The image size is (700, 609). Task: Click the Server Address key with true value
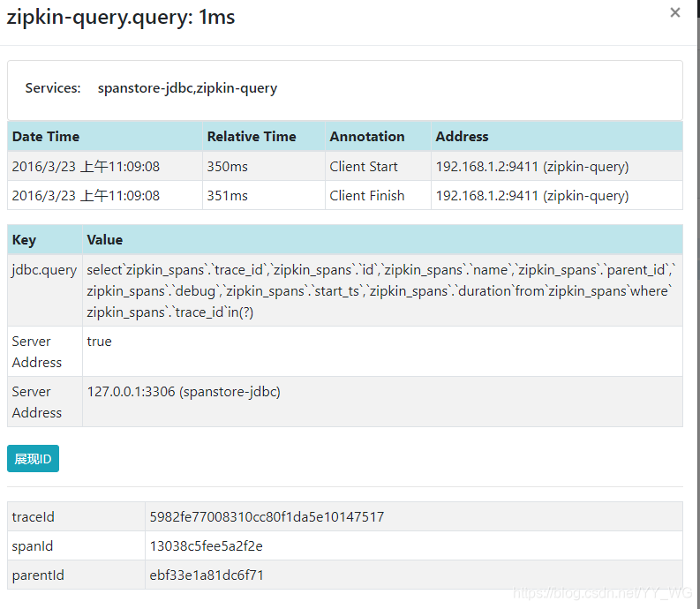point(45,351)
